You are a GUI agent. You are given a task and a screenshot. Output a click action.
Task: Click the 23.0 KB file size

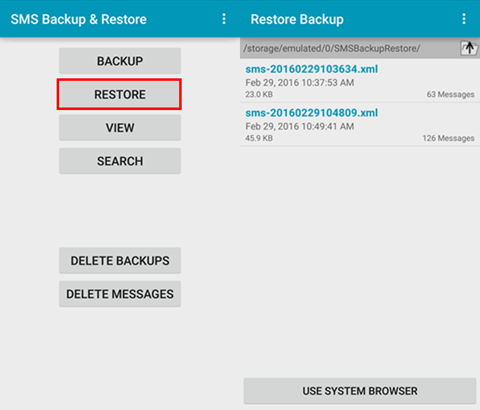[x=259, y=94]
